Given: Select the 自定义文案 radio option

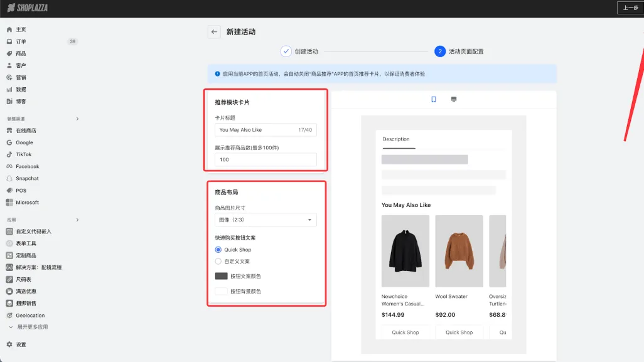Looking at the screenshot, I should (x=218, y=262).
